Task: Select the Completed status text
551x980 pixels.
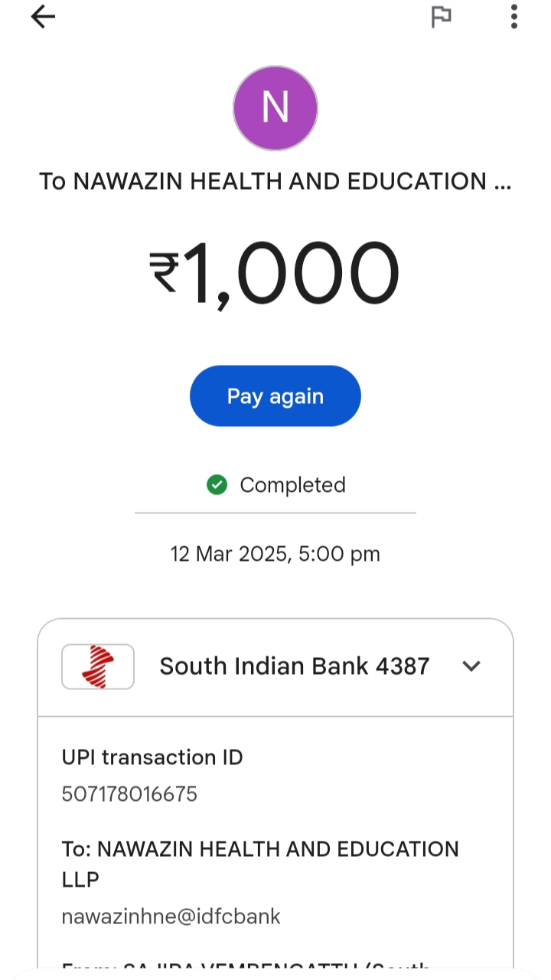Action: 292,485
